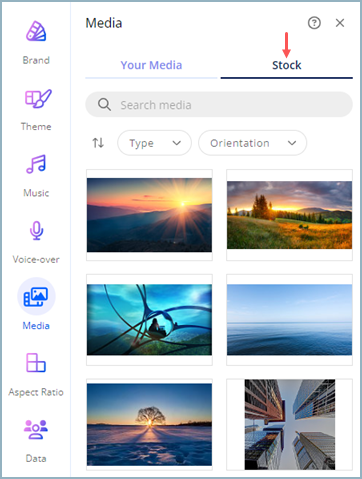362x479 pixels.
Task: Open the Data people icon
Action: [36, 429]
